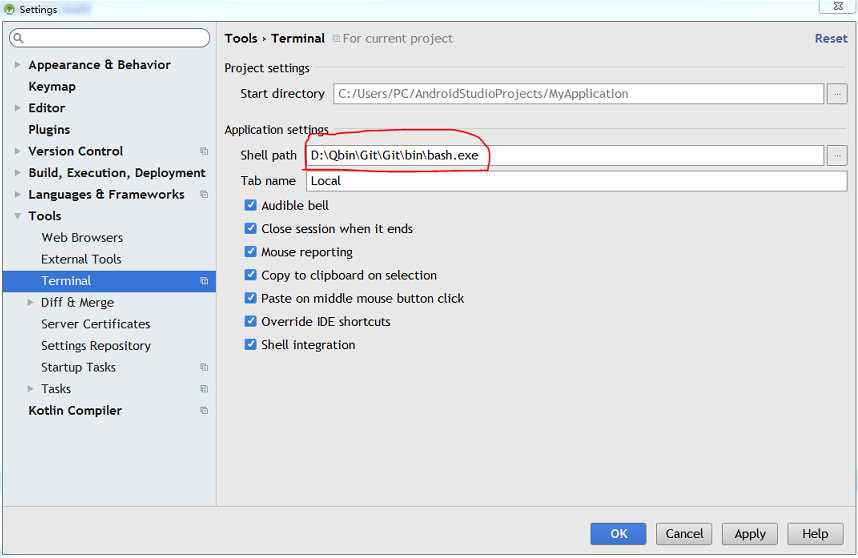Browse for Start directory with ellipsis button
Image resolution: width=858 pixels, height=558 pixels.
[x=837, y=94]
